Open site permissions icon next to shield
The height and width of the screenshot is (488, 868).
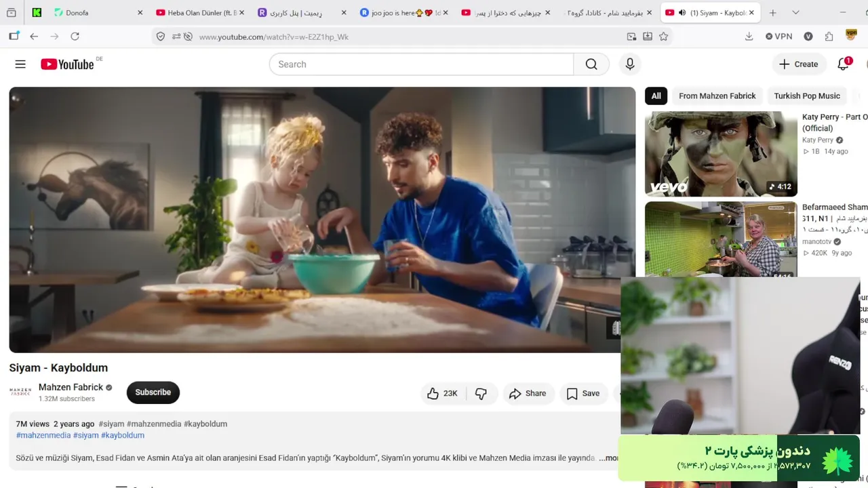[x=176, y=37]
